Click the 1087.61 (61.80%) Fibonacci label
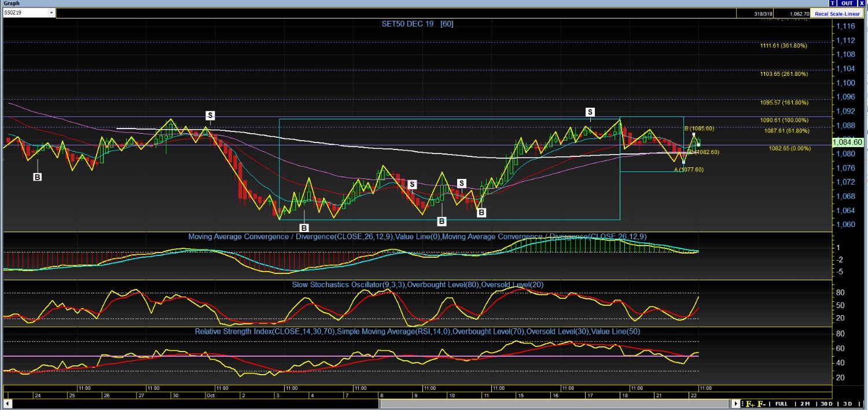This screenshot has height=410, width=868. coord(786,131)
